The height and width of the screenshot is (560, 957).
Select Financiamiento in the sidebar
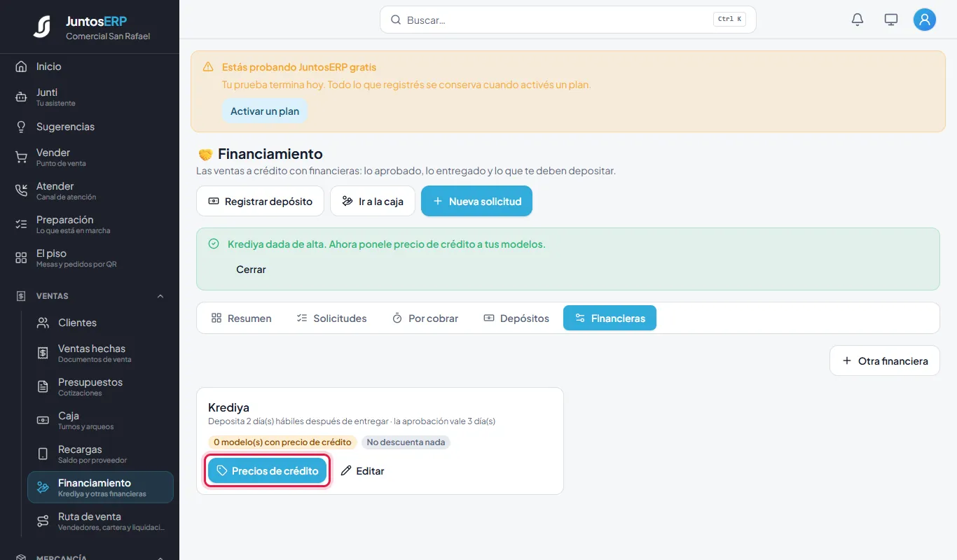(100, 487)
